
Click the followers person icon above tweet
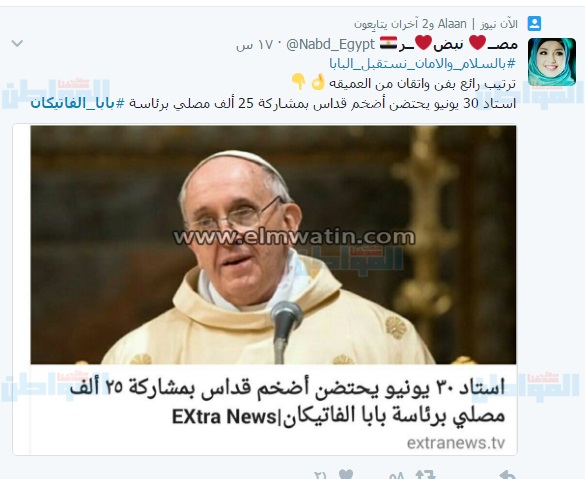(x=534, y=24)
